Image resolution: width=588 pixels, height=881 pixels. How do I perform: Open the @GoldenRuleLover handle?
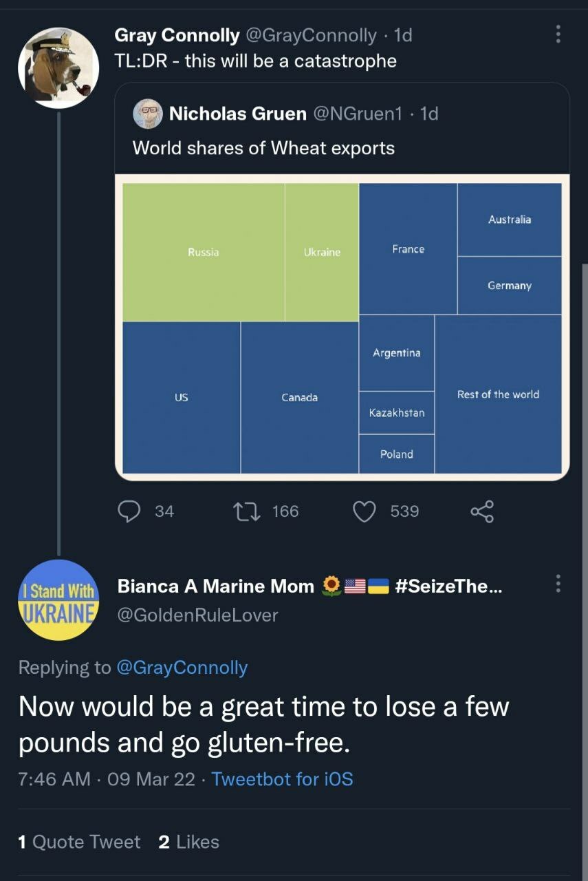tap(198, 615)
